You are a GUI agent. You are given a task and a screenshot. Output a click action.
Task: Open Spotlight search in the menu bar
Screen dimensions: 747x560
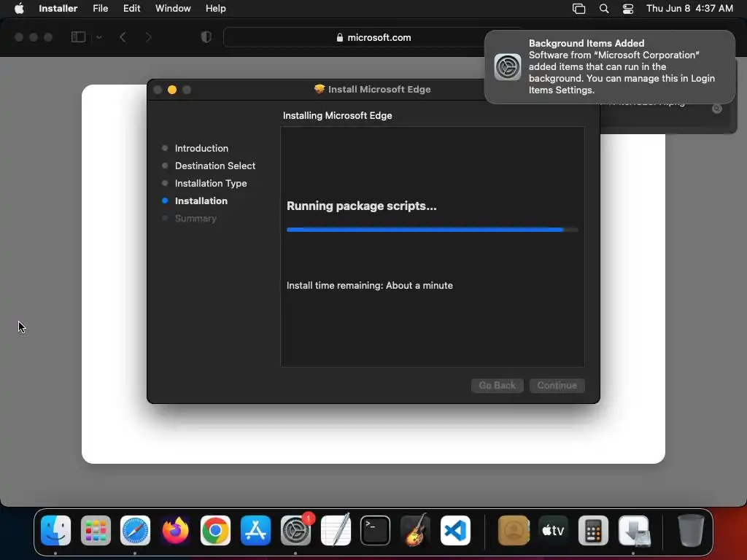603,9
